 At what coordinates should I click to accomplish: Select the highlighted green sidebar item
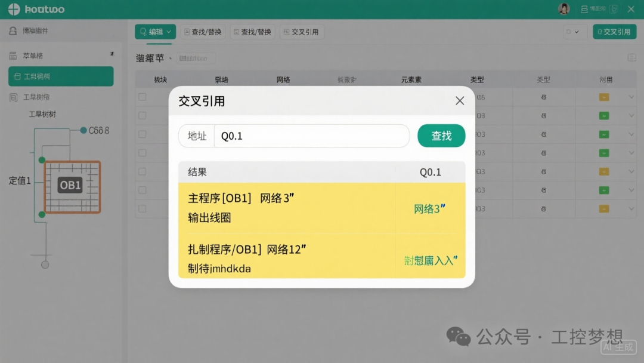pos(61,76)
